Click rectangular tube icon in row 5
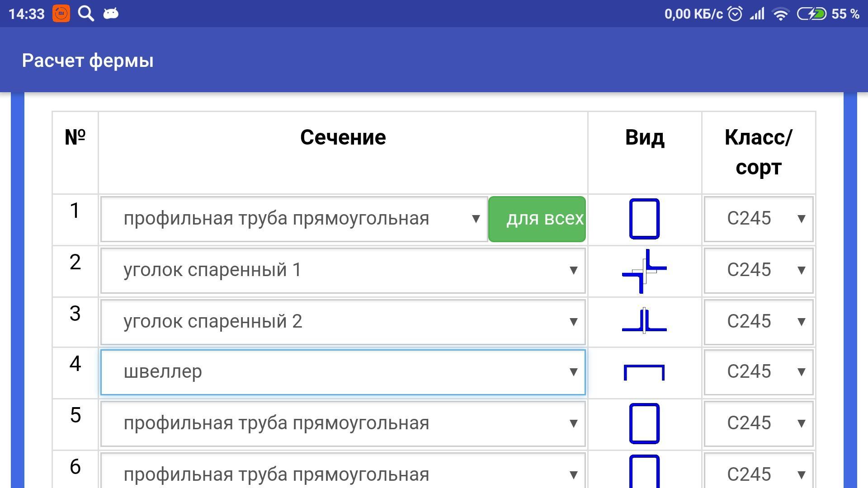868x488 pixels. [644, 423]
